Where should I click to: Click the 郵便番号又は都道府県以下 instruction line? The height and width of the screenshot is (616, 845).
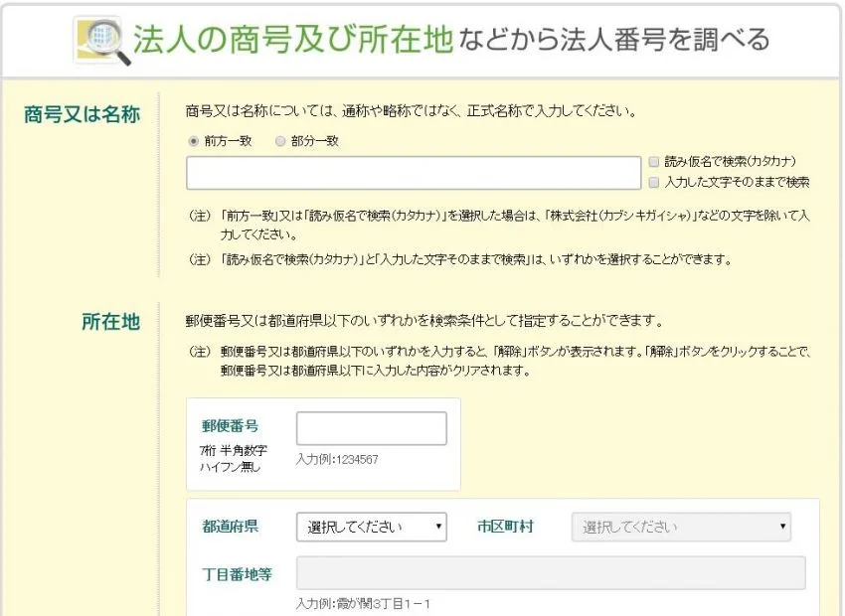(x=424, y=321)
